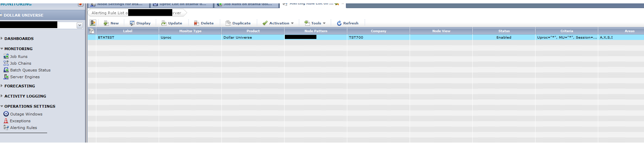Click the New rule toolbar button

[x=111, y=23]
